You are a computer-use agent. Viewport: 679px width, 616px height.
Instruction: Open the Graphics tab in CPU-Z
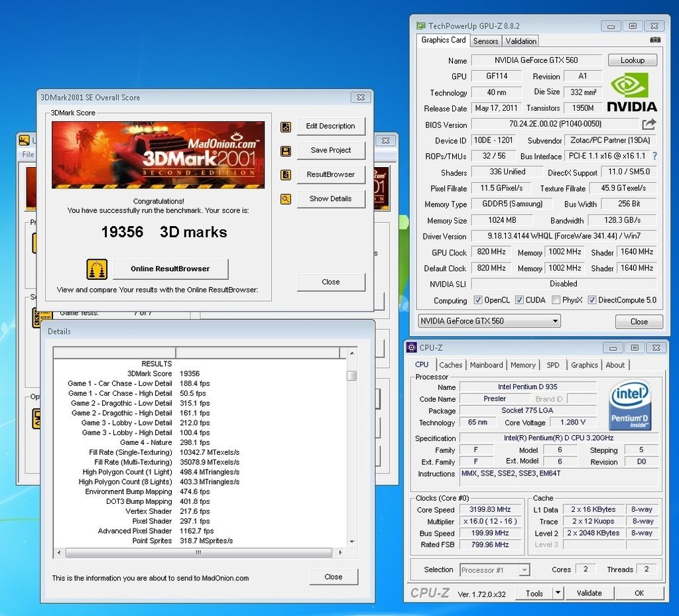[x=584, y=365]
